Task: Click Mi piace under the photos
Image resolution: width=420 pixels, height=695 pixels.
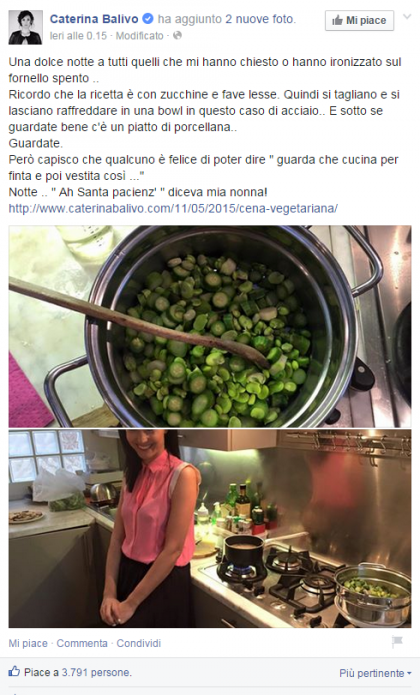Action: [28, 643]
